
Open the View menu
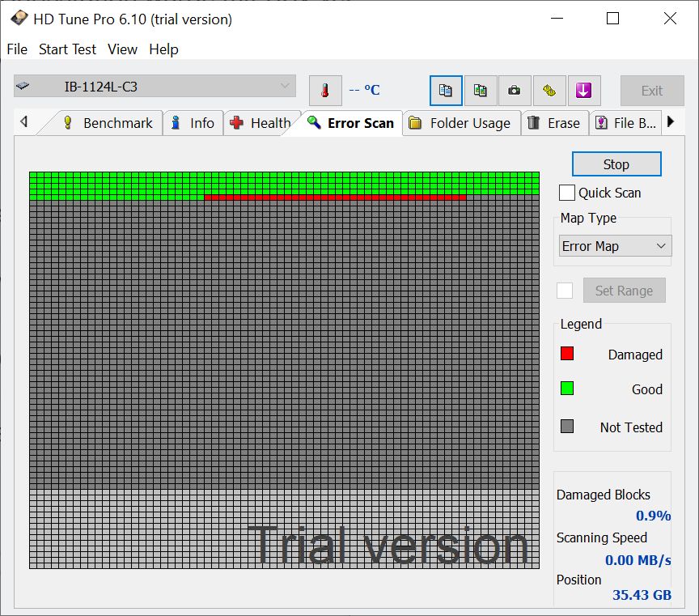pos(122,49)
